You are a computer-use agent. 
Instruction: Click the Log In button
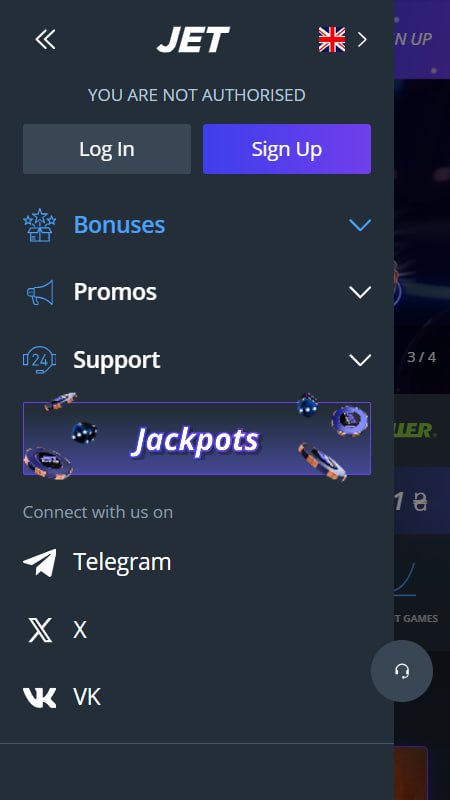(107, 149)
